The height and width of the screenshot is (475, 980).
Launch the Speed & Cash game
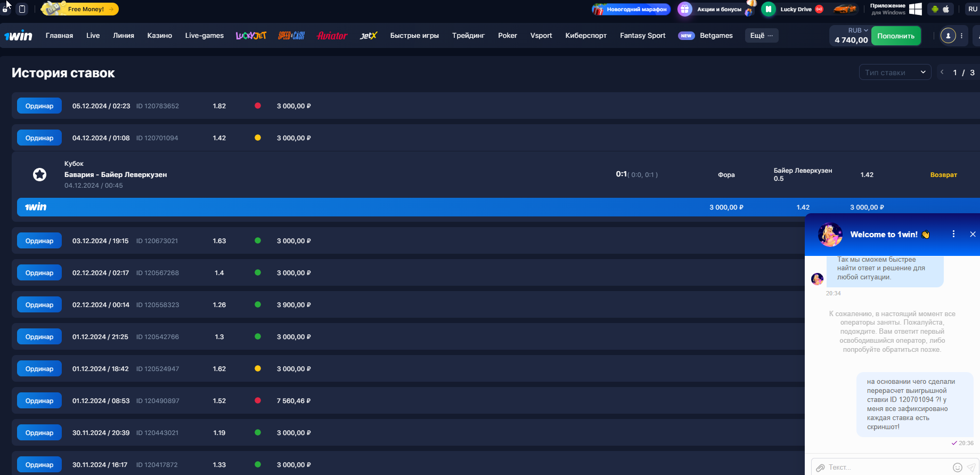click(291, 36)
